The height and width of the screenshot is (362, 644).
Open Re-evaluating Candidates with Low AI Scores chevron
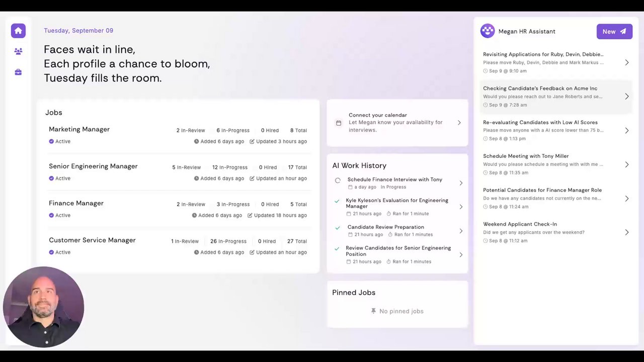coord(627,130)
